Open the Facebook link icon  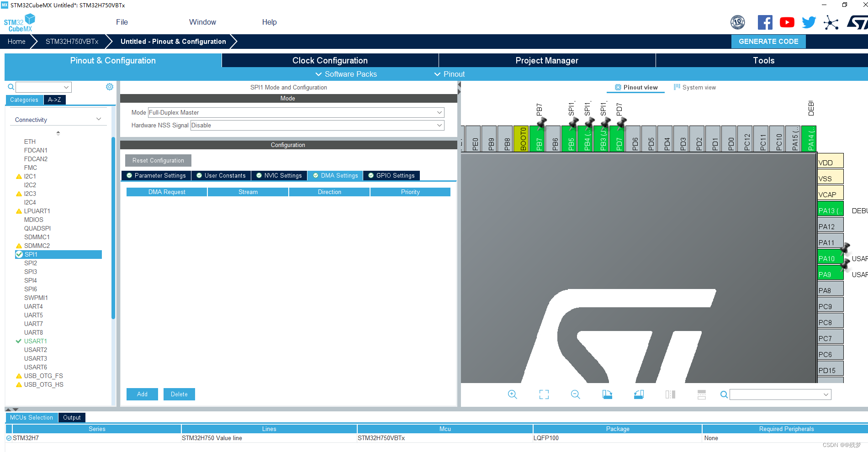pyautogui.click(x=765, y=22)
